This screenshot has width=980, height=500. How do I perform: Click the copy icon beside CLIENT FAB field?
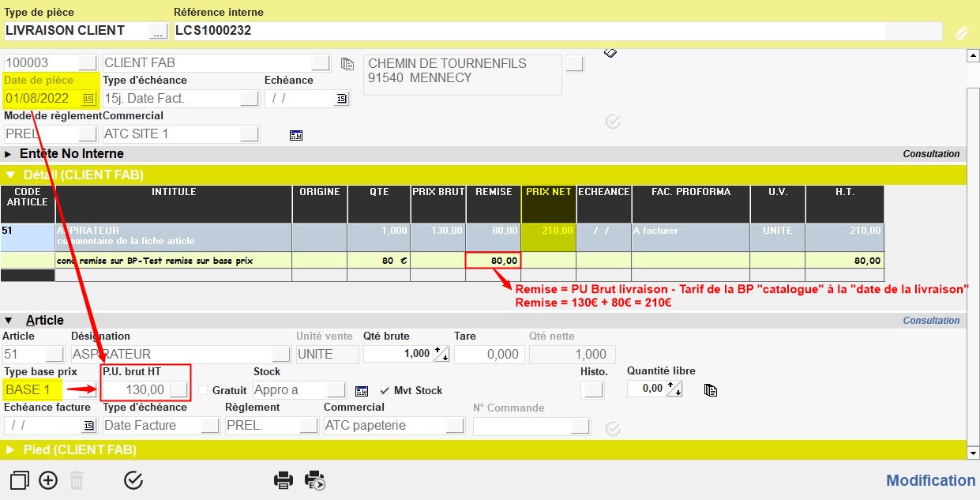click(347, 63)
